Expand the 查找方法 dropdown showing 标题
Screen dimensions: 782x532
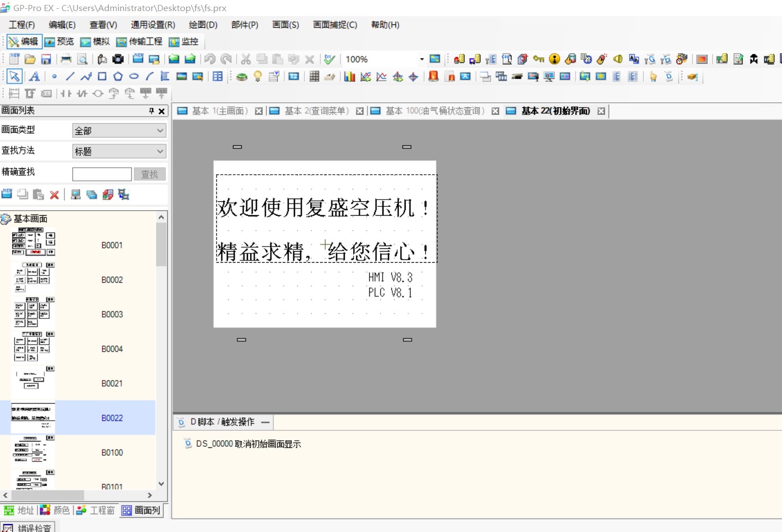[119, 151]
